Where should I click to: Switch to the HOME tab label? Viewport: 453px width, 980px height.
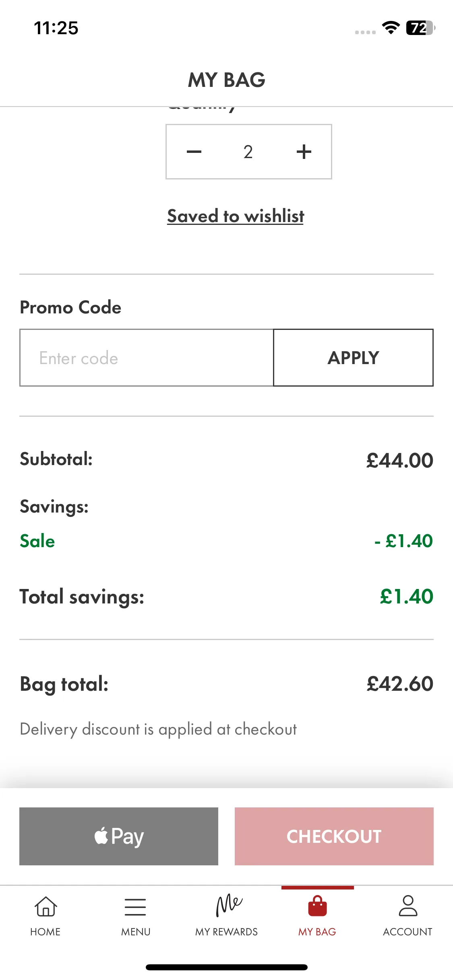point(46,932)
